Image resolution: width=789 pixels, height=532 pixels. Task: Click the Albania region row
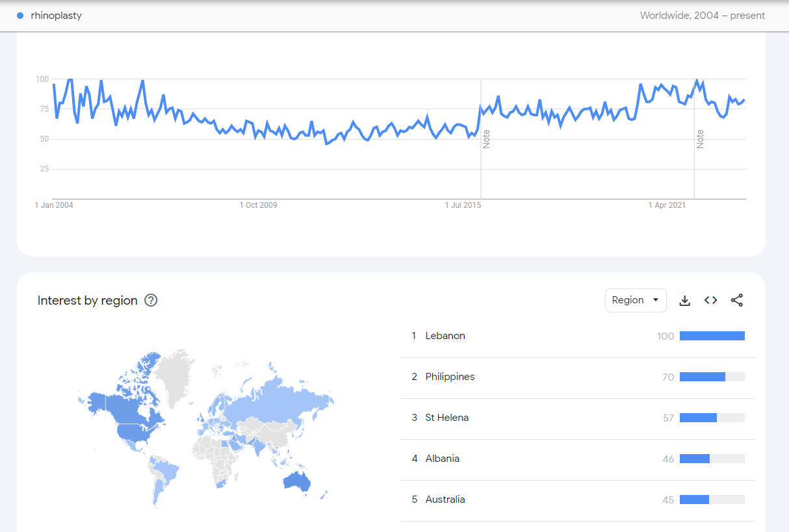442,459
